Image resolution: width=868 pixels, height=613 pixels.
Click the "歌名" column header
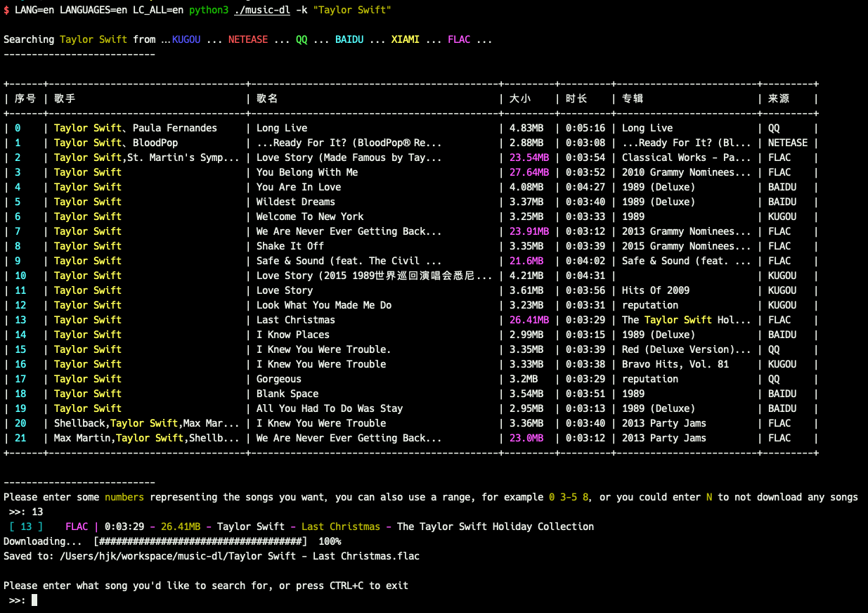pos(267,98)
